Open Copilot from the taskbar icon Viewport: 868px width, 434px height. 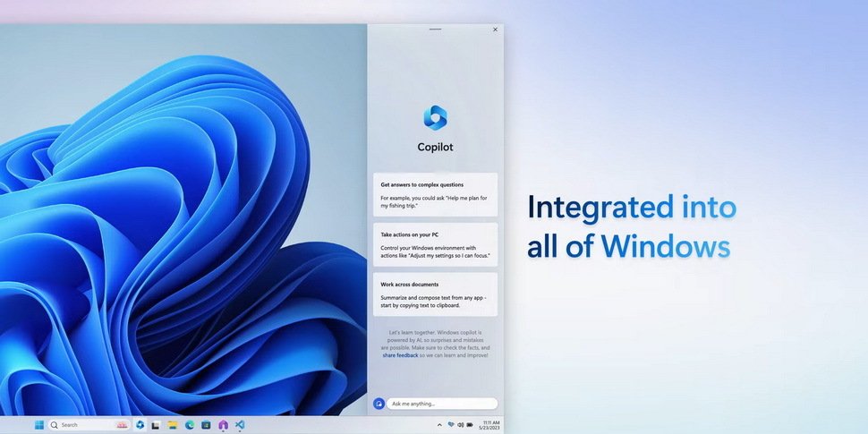pos(140,424)
